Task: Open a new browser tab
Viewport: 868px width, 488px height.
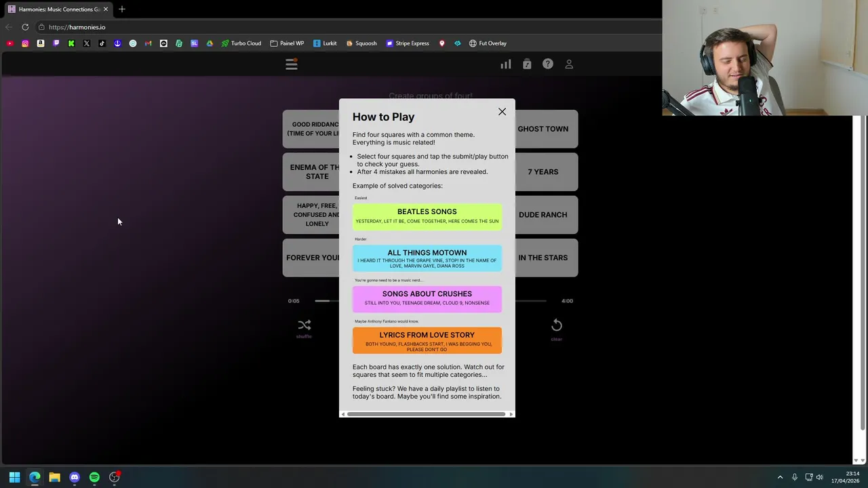Action: coord(122,9)
